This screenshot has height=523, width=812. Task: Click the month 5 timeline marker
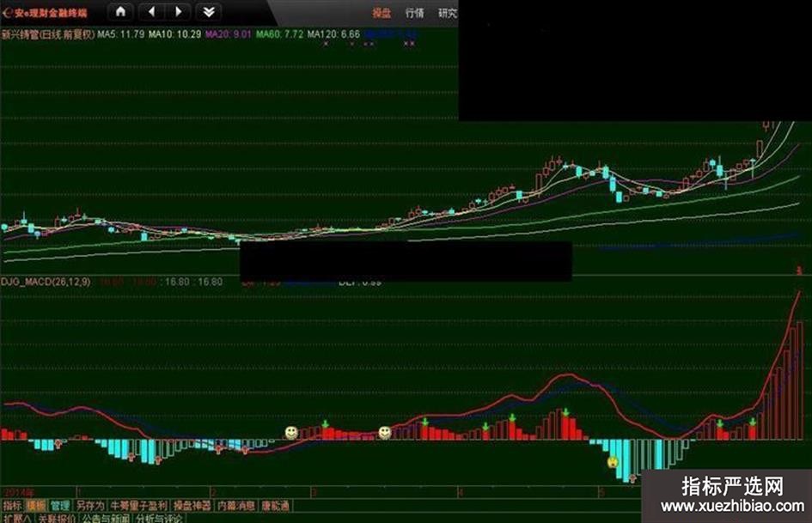[x=601, y=492]
